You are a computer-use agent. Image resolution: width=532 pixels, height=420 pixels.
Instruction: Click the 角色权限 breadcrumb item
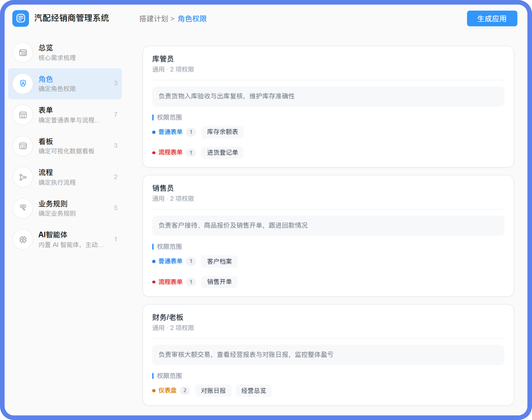tap(192, 19)
